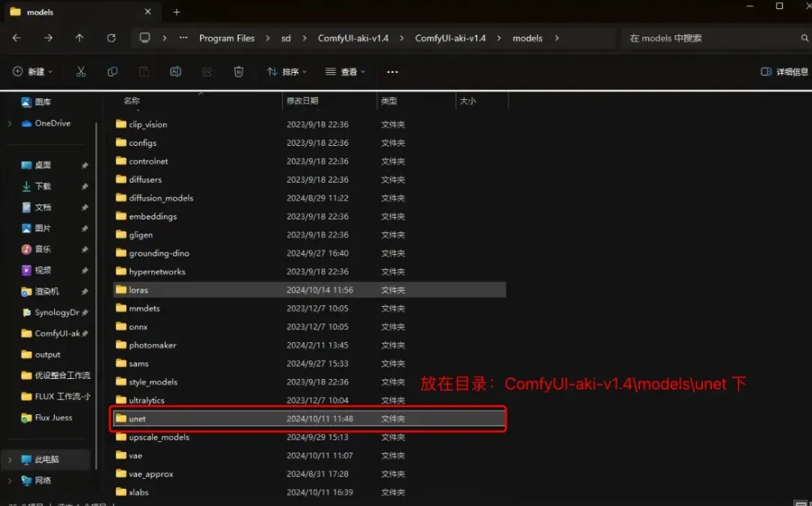
Task: Open a new tab with plus button
Action: coord(177,12)
